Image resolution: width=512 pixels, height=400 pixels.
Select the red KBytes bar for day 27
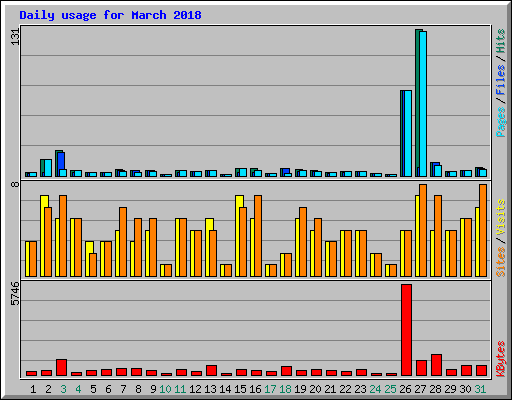[421, 368]
